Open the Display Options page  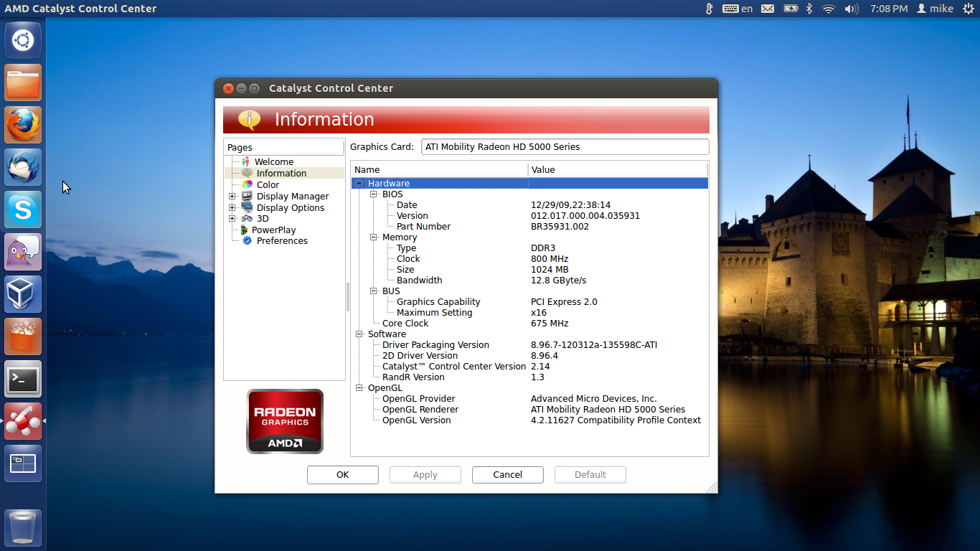pos(291,207)
